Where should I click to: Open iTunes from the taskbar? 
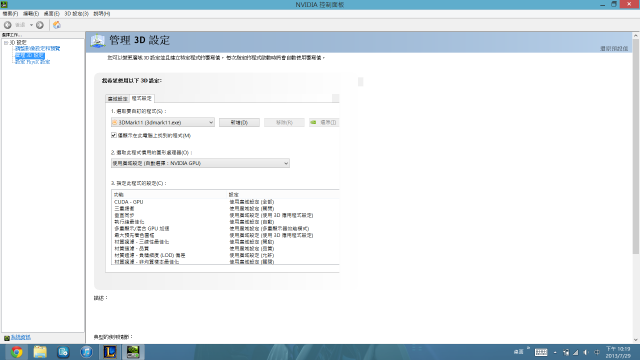pos(87,352)
